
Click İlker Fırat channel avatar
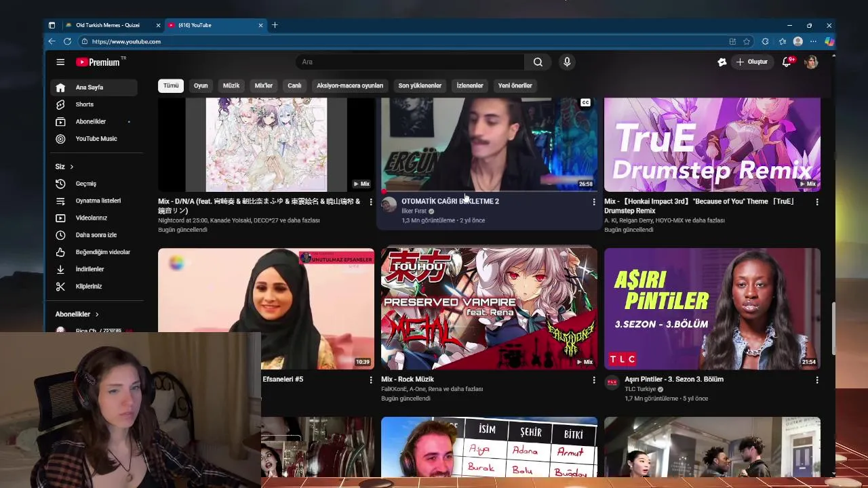[x=389, y=205]
